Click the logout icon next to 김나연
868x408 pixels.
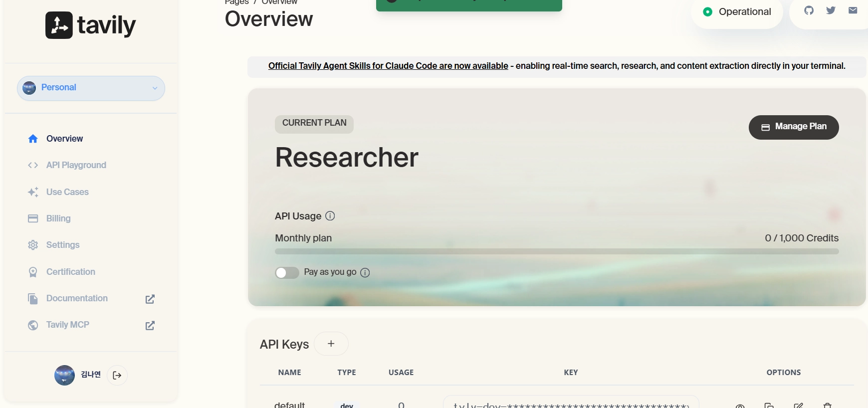click(117, 375)
